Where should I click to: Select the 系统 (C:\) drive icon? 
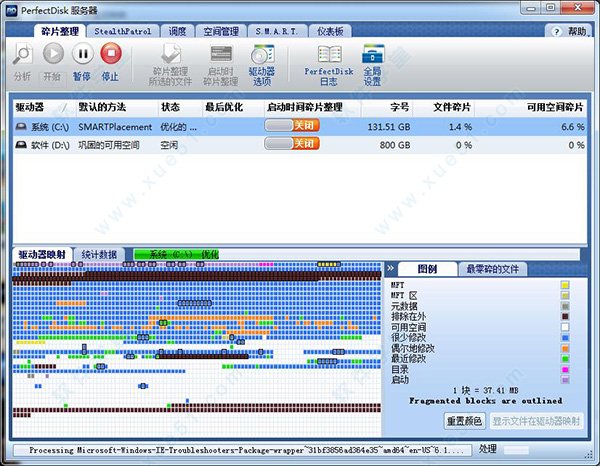click(x=21, y=127)
